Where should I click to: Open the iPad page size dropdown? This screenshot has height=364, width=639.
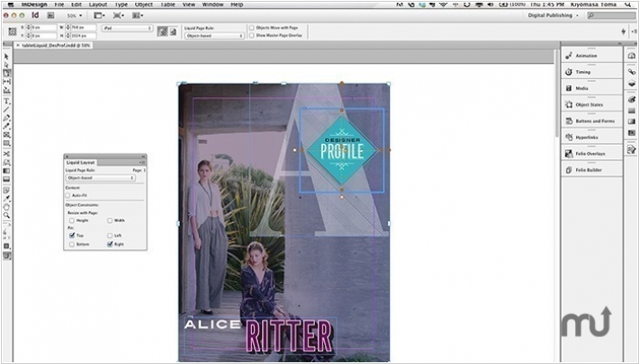pyautogui.click(x=127, y=28)
